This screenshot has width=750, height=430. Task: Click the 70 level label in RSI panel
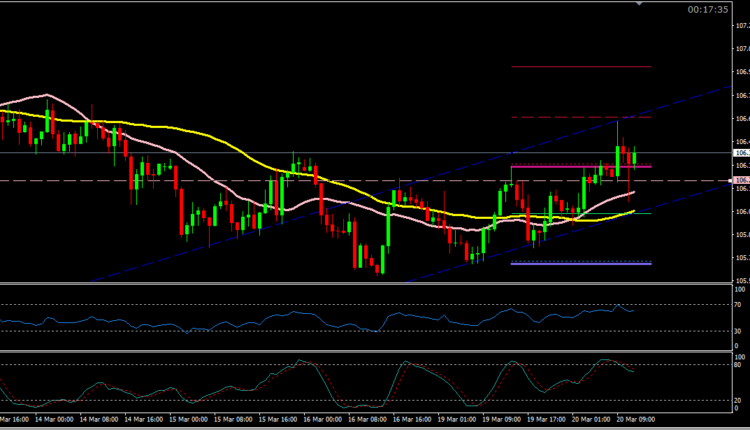pyautogui.click(x=739, y=304)
